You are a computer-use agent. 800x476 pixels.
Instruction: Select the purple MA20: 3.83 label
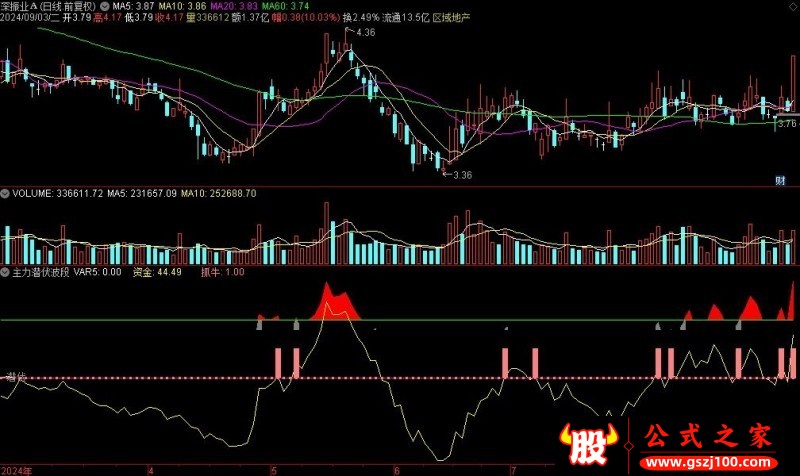click(x=234, y=7)
